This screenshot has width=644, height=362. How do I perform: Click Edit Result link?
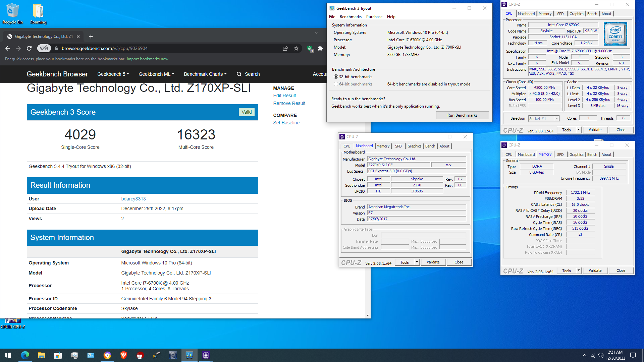click(284, 96)
